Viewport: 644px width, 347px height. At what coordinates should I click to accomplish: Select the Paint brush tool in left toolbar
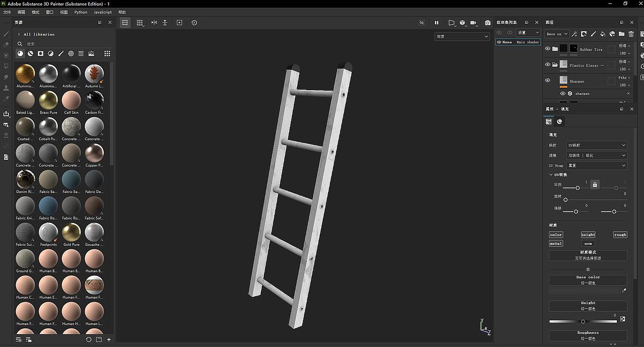tap(6, 34)
